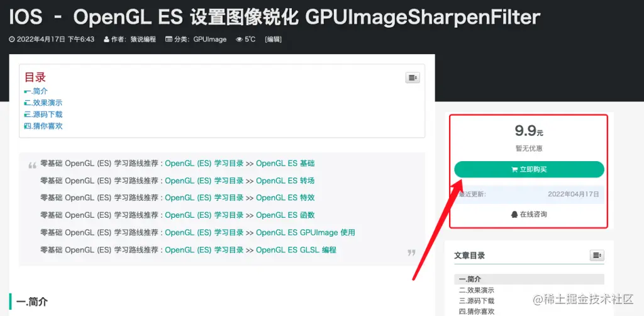Click the 一.简介 section heading
The image size is (644, 316).
(x=32, y=302)
